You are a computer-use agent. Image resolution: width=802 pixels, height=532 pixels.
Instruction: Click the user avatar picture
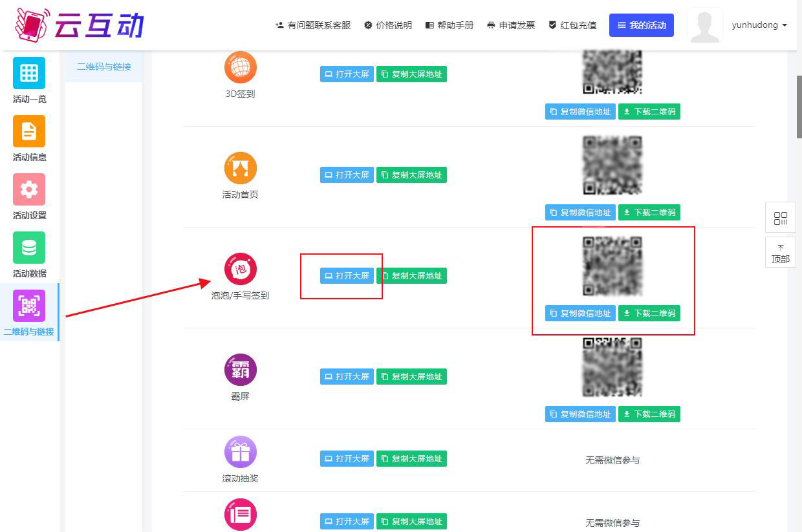705,25
